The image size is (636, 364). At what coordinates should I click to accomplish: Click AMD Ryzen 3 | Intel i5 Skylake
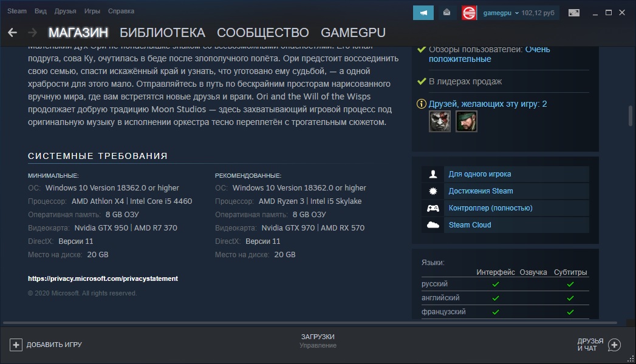310,201
